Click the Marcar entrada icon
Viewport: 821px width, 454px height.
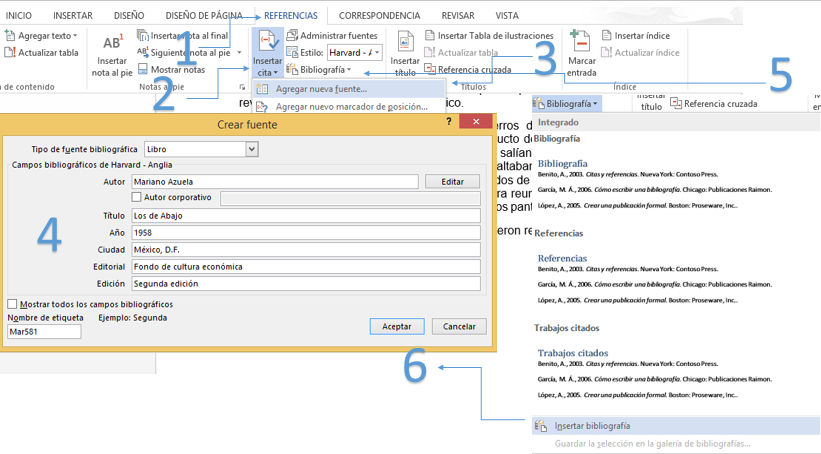point(581,43)
